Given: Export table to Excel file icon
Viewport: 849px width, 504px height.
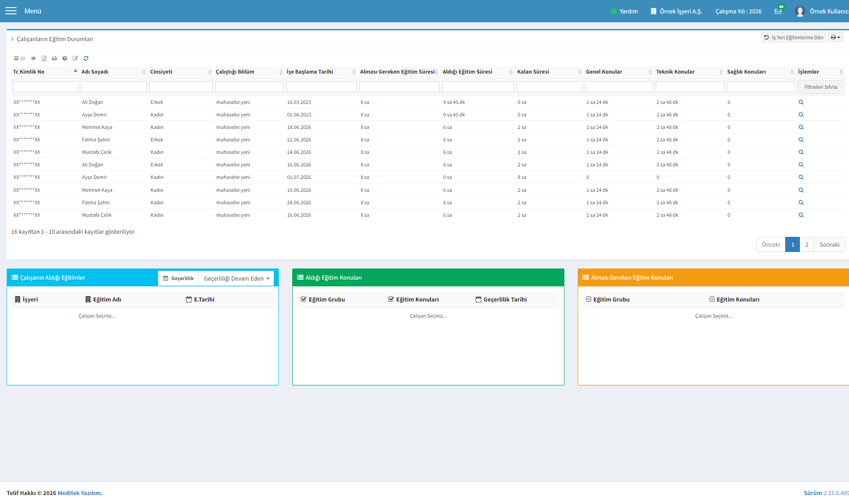Looking at the screenshot, I should click(x=44, y=58).
